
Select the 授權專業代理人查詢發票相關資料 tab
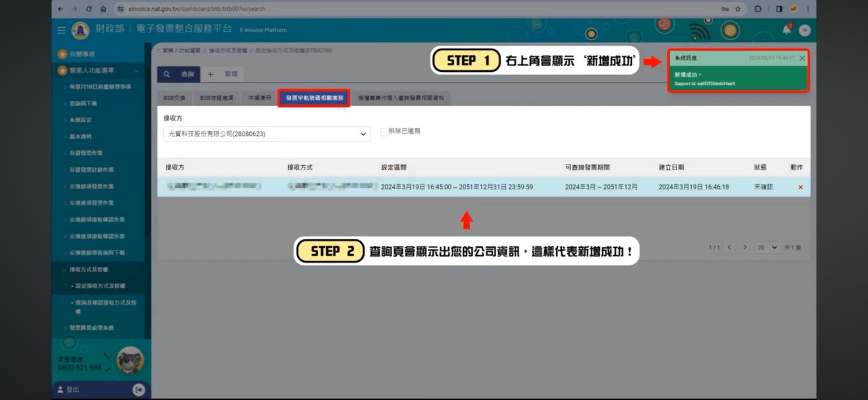(x=401, y=98)
